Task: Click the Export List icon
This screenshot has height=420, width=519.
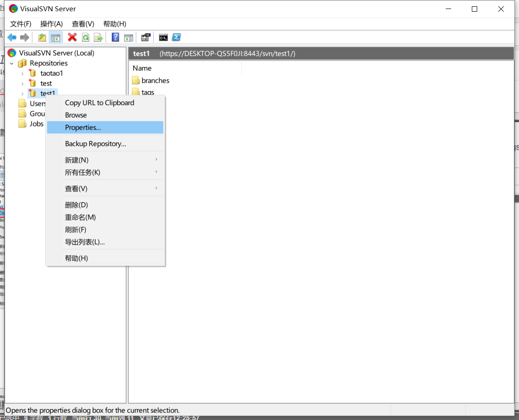Action: click(98, 37)
